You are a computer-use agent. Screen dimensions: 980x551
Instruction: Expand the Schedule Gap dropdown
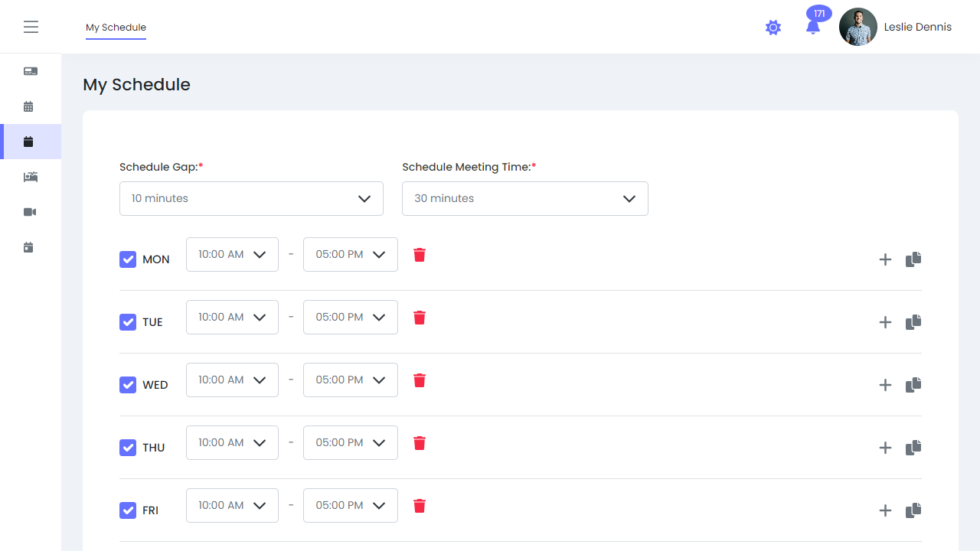click(x=251, y=198)
